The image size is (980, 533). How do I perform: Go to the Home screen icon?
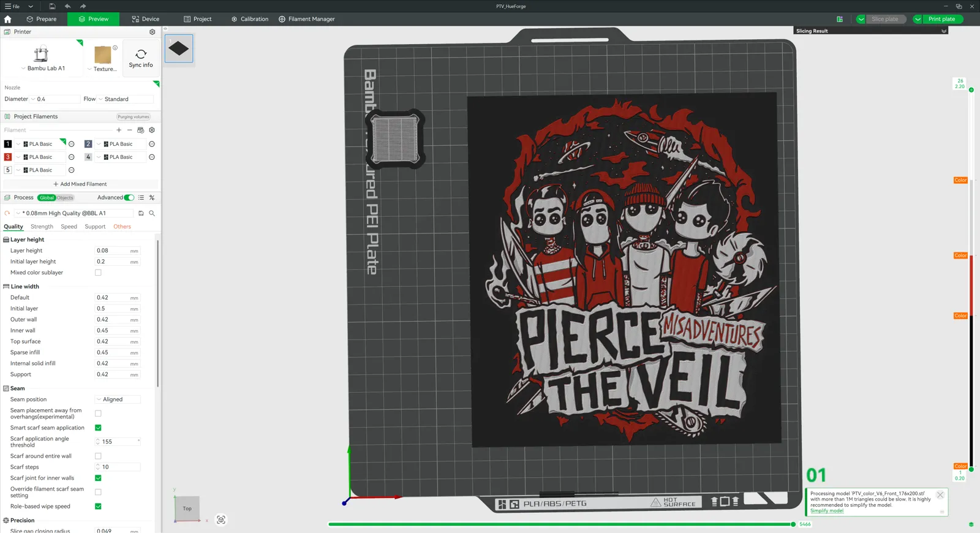click(7, 19)
